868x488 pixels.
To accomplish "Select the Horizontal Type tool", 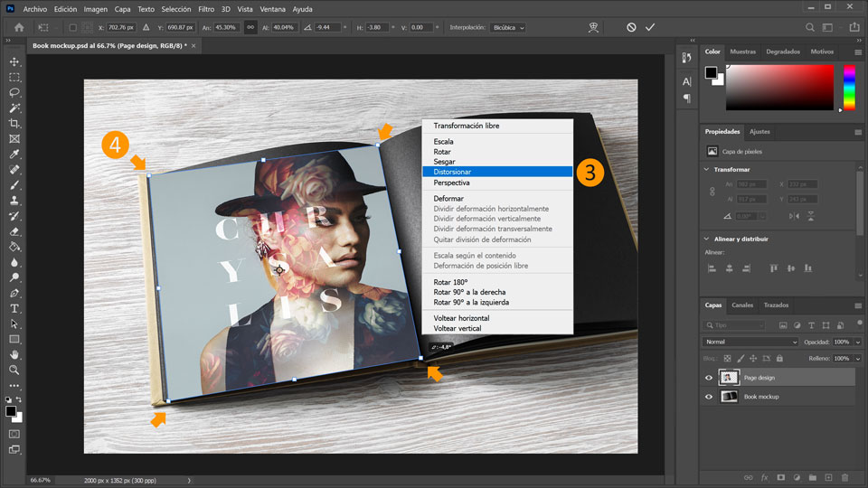I will click(x=14, y=308).
